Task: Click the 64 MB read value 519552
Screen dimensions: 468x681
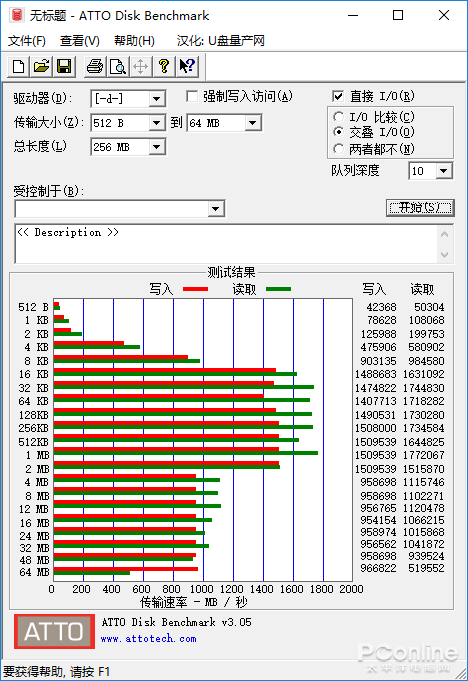Action: 426,568
